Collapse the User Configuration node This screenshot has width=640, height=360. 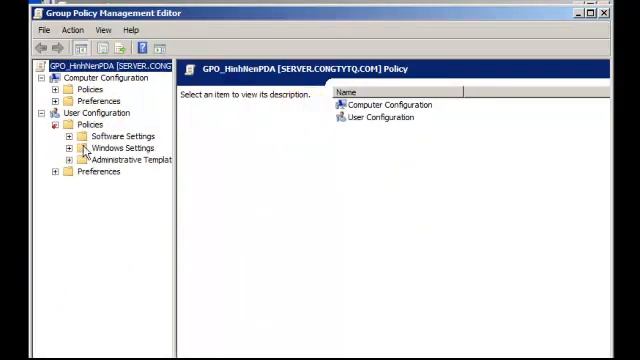coord(41,113)
